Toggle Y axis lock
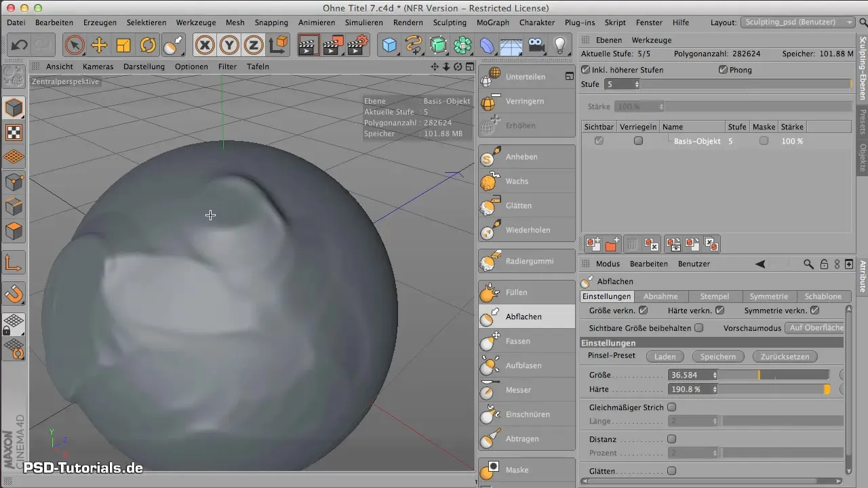 (x=229, y=45)
